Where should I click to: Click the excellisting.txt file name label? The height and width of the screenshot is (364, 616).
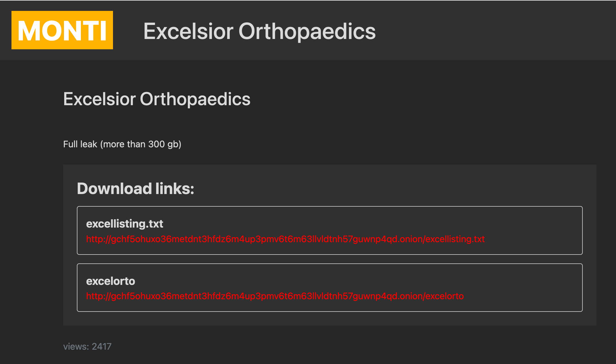124,224
